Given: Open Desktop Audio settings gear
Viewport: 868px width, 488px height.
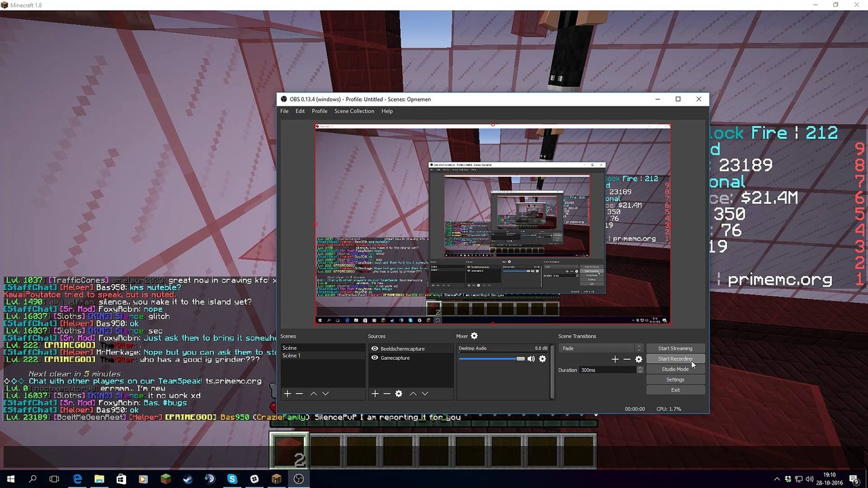Looking at the screenshot, I should pyautogui.click(x=542, y=359).
